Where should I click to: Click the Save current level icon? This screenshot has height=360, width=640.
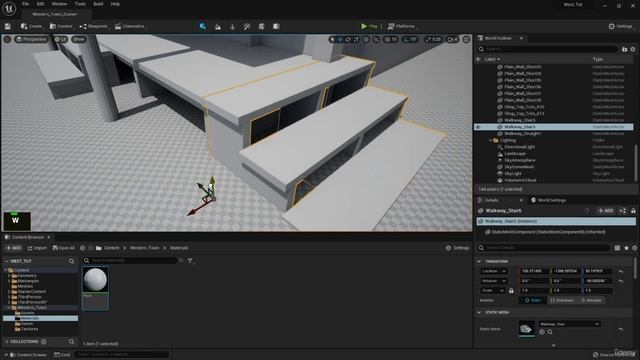coord(8,27)
